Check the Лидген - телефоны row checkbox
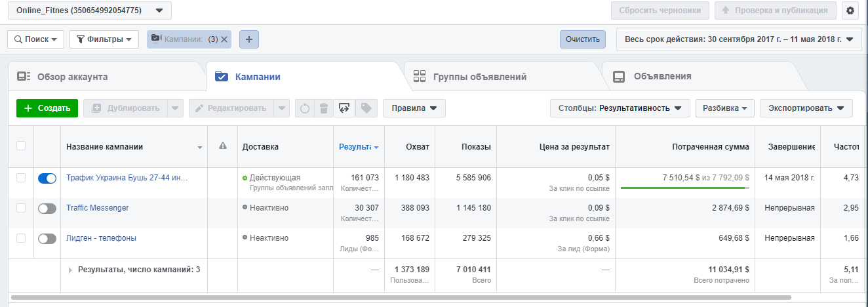868x307 pixels. (21, 238)
